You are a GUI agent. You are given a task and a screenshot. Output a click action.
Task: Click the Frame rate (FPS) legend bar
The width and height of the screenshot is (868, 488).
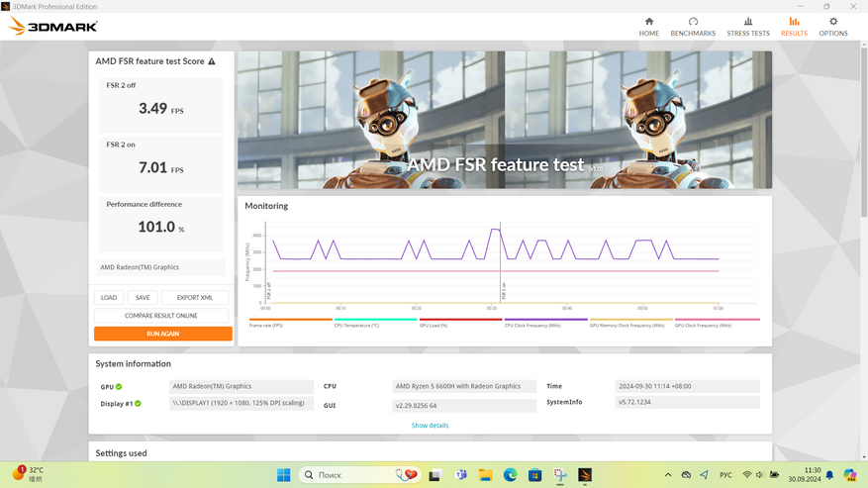pyautogui.click(x=290, y=320)
